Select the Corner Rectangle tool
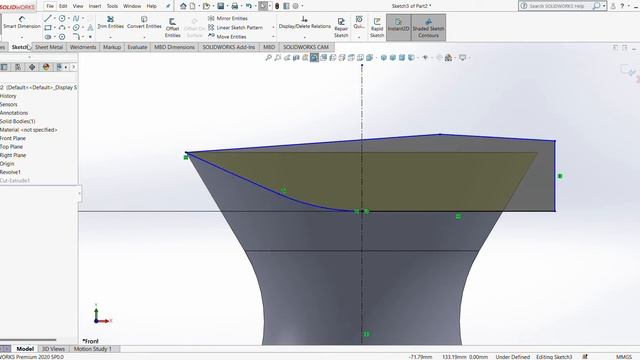The image size is (640, 360). tap(48, 28)
